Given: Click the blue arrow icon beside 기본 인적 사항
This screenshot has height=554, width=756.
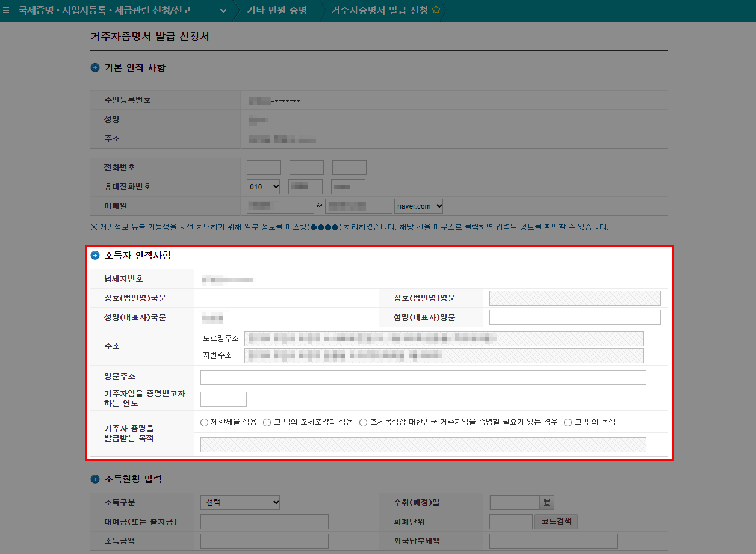Looking at the screenshot, I should (x=94, y=67).
